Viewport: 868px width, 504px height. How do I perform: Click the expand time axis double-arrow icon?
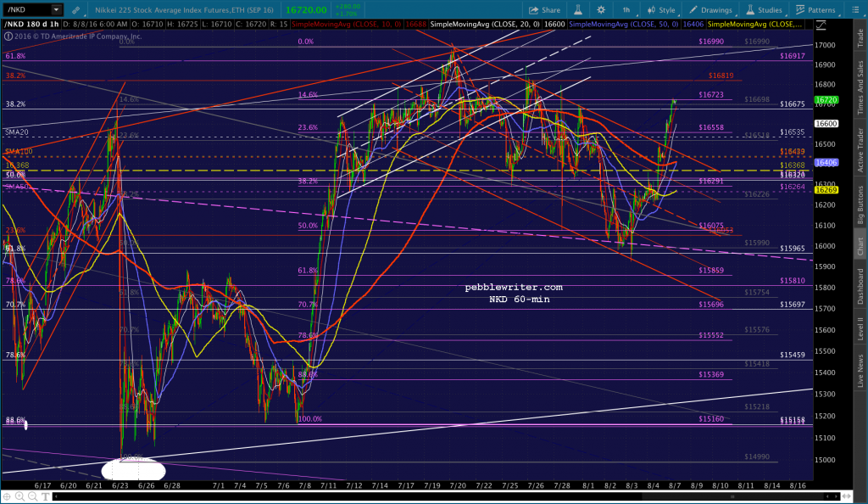845,497
